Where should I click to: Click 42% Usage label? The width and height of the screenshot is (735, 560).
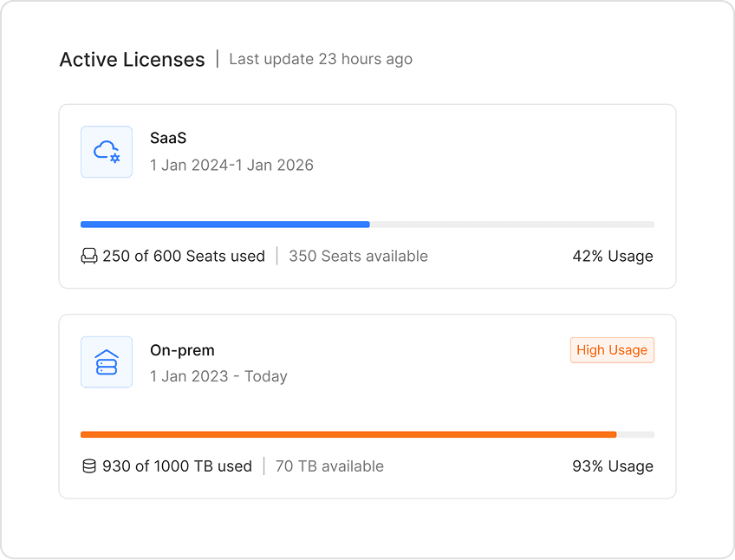(613, 256)
